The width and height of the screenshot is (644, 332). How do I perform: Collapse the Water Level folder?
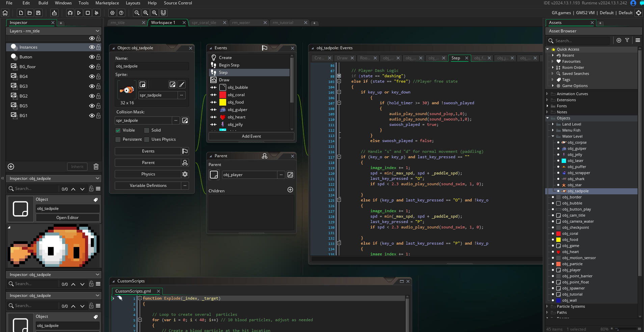click(x=553, y=136)
